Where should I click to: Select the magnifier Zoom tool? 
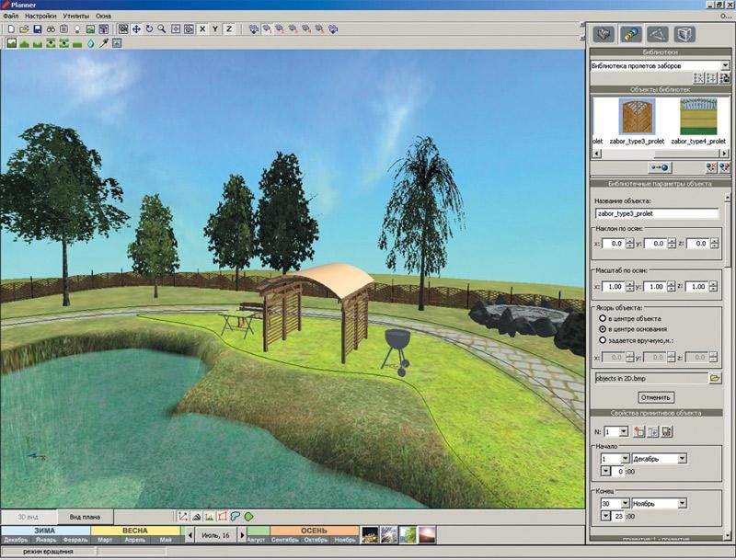pyautogui.click(x=162, y=29)
